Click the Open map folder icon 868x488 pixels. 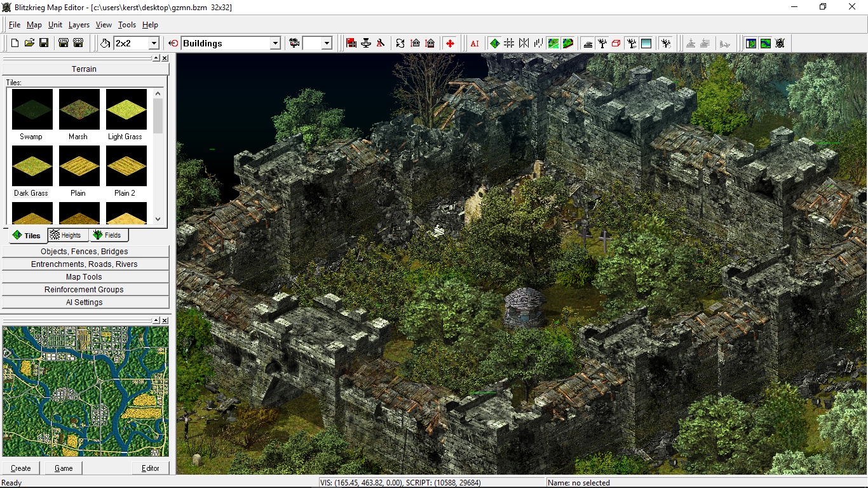click(x=30, y=43)
